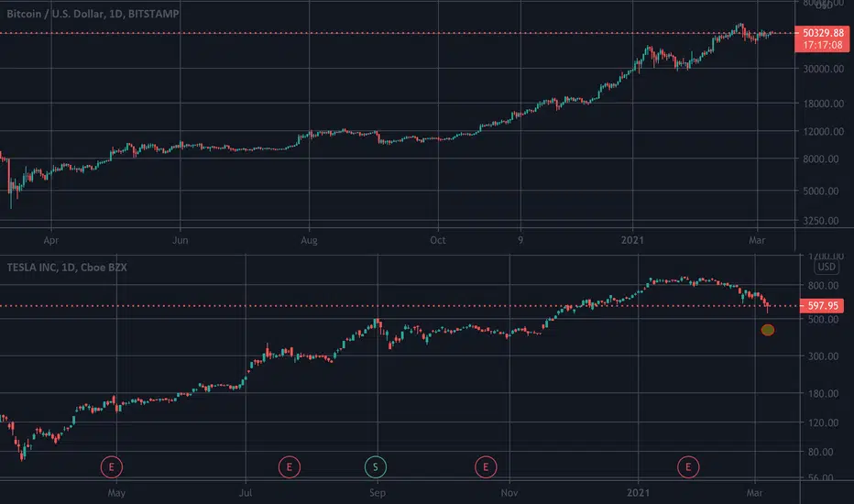
Task: Click 2021 on Bitcoin time axis
Action: [x=632, y=240]
